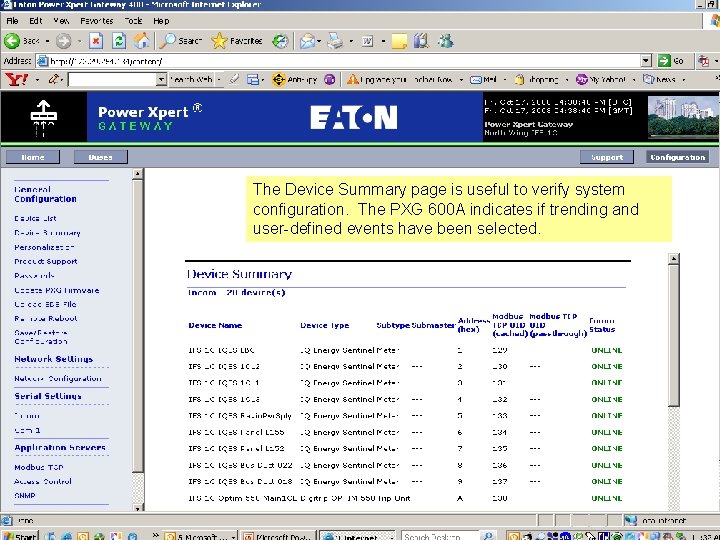Click the Yahoo! logo in Yahoo toolbar

point(17,79)
